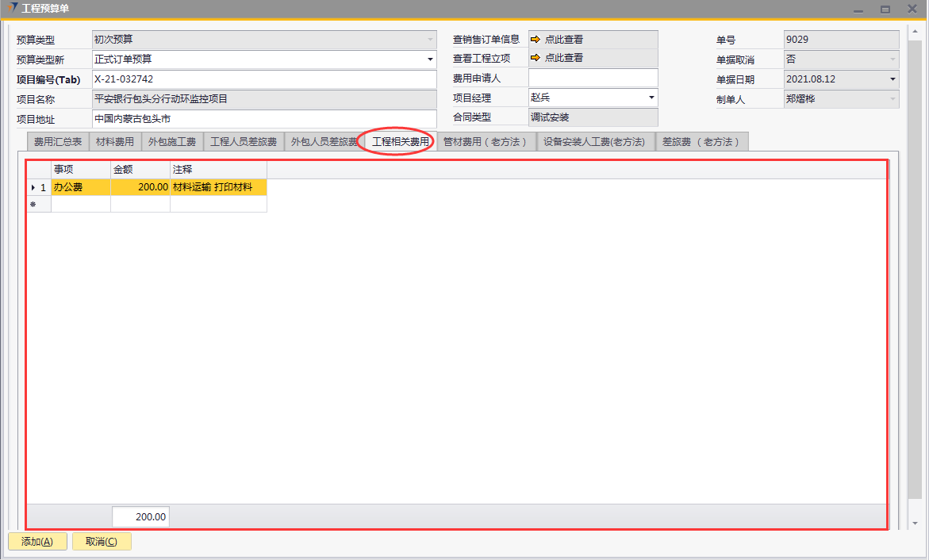Click the new row asterisk marker
The width and height of the screenshot is (929, 560).
click(x=33, y=205)
